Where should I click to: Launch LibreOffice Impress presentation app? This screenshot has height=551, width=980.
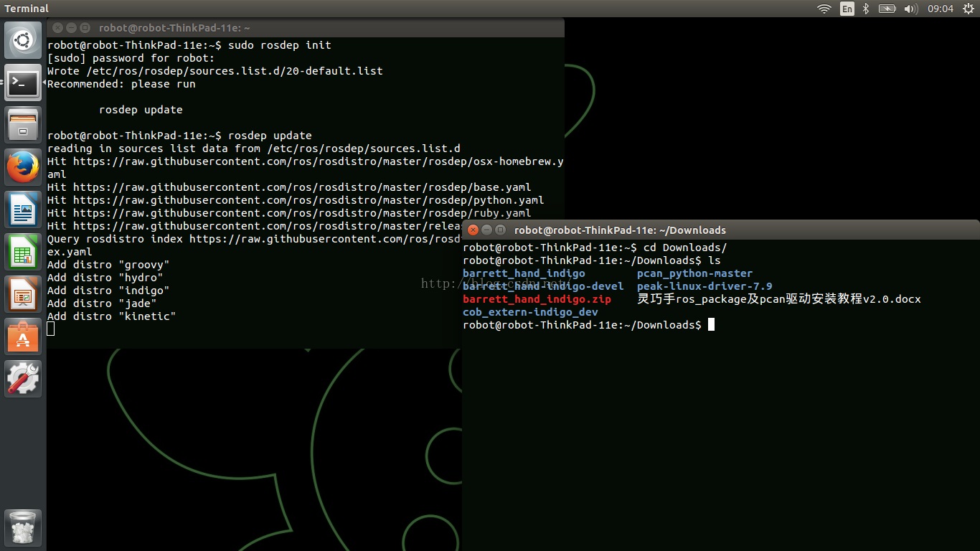point(24,294)
